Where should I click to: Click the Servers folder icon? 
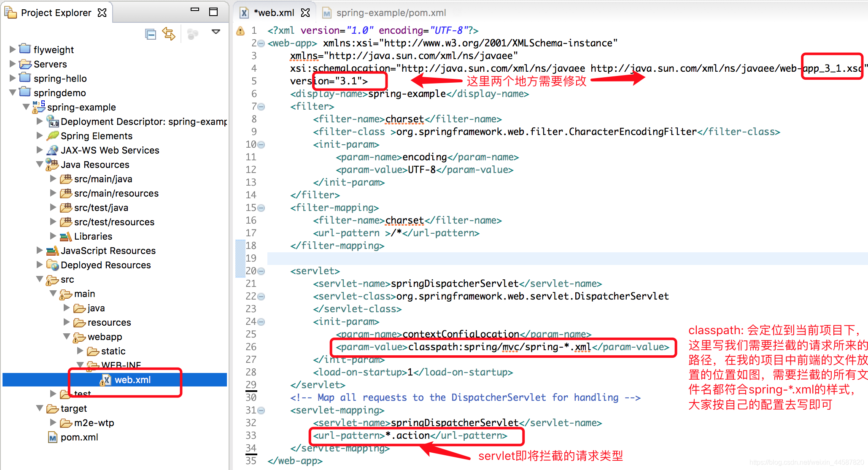(x=25, y=64)
